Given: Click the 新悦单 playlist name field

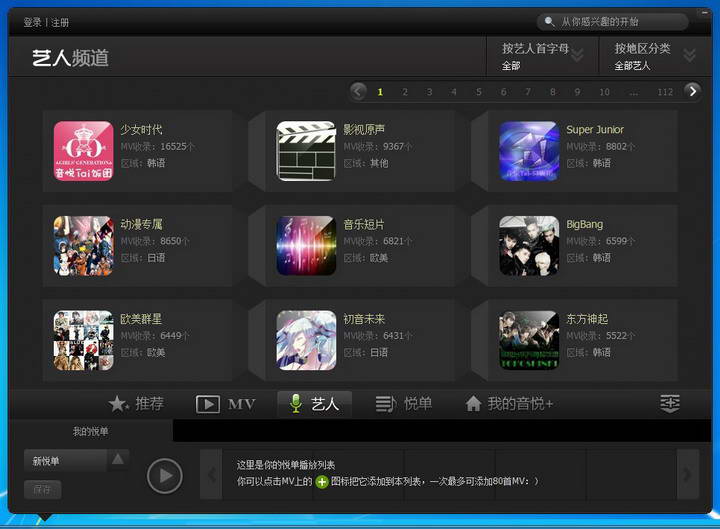Looking at the screenshot, I should click(65, 461).
